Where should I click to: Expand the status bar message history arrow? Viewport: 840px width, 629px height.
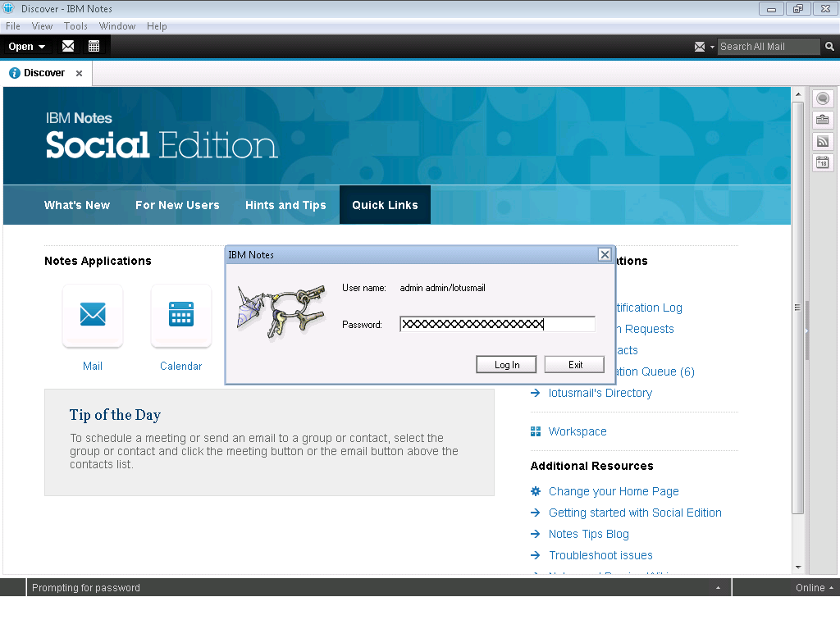point(718,588)
